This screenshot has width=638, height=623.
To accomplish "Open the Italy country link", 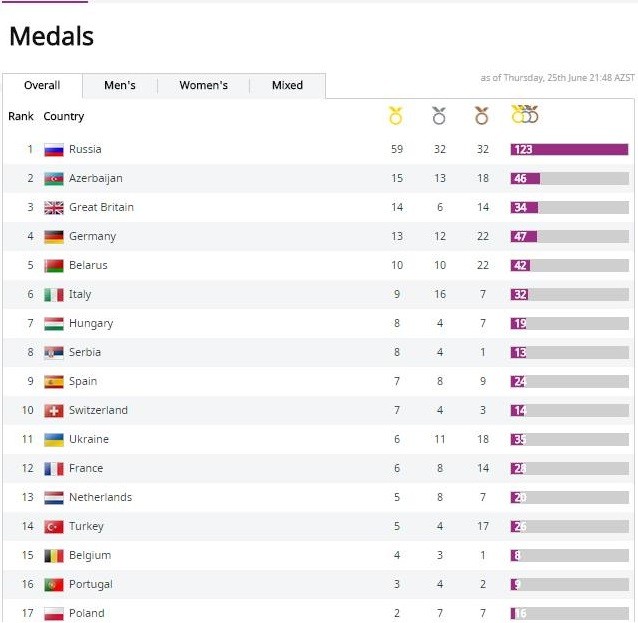I will point(80,295).
